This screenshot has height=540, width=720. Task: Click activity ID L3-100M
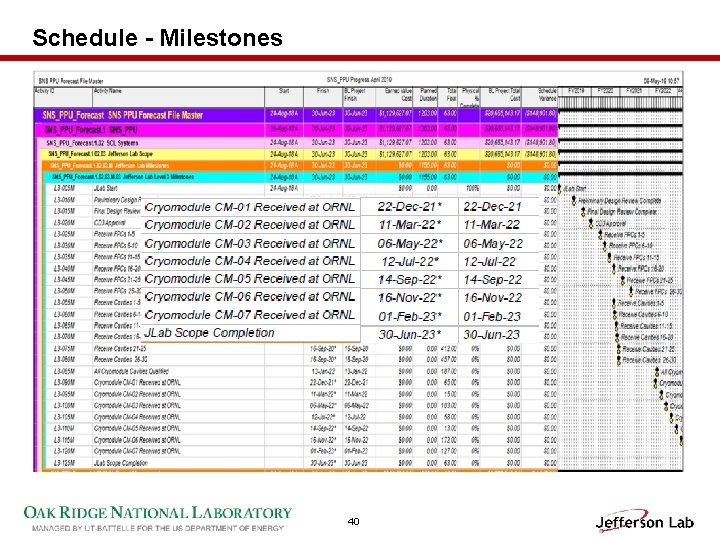pos(65,405)
